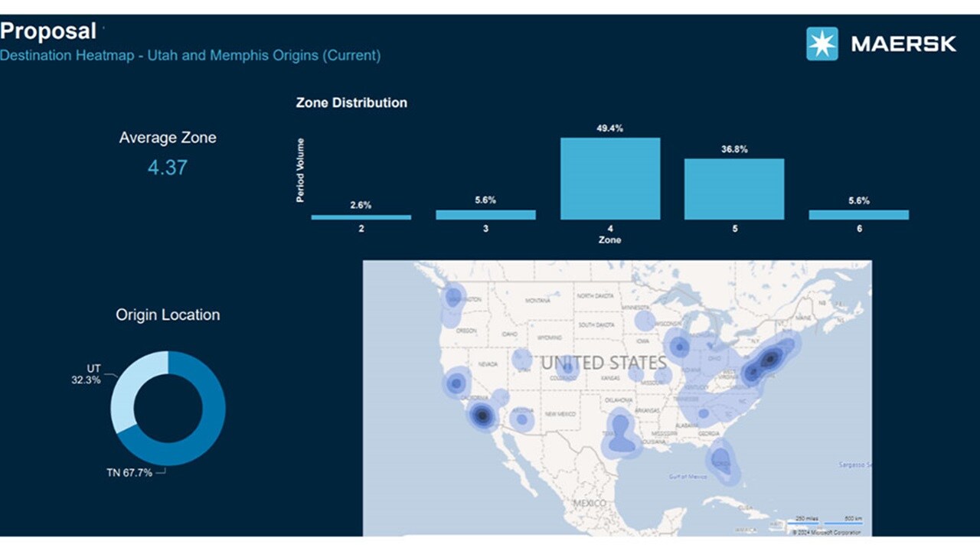
Task: Click the Zone 3 bar in the chart
Action: tap(485, 215)
